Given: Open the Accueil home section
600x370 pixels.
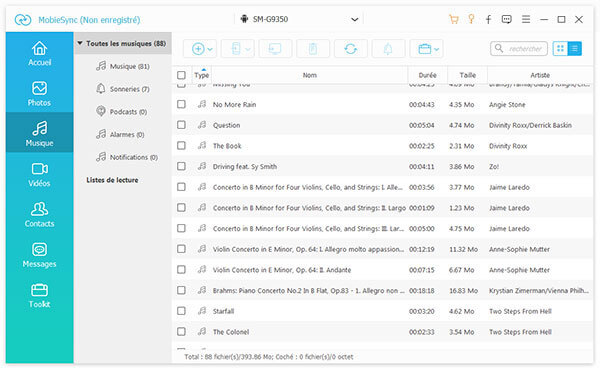Looking at the screenshot, I should tap(39, 53).
